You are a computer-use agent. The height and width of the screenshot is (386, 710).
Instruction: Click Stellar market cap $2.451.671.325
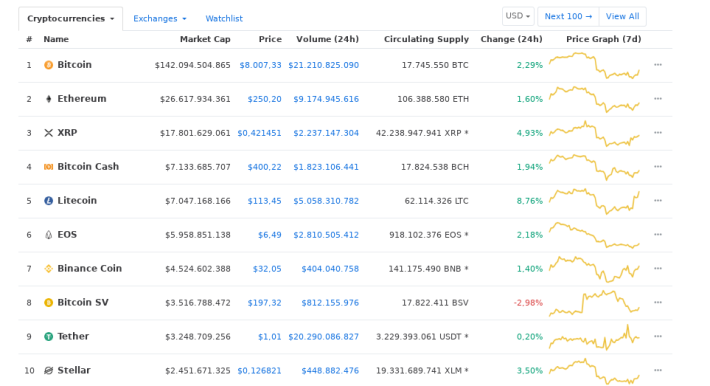pyautogui.click(x=198, y=371)
